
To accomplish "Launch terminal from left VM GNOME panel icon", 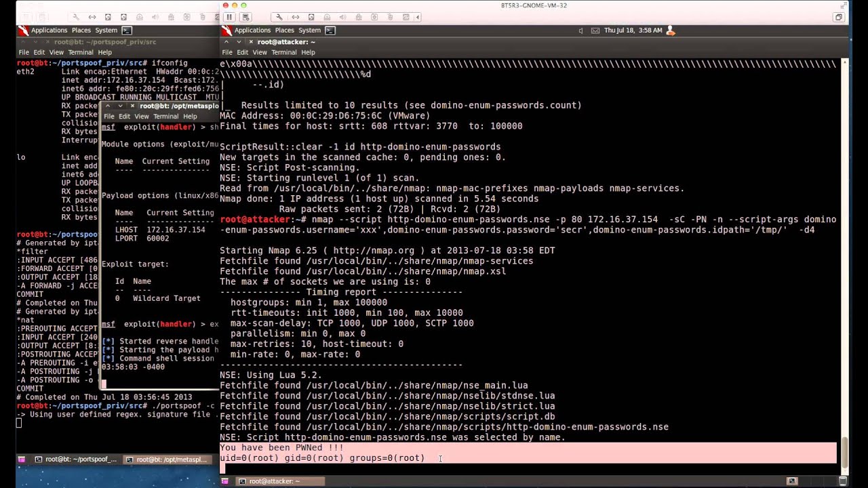I will click(x=127, y=30).
